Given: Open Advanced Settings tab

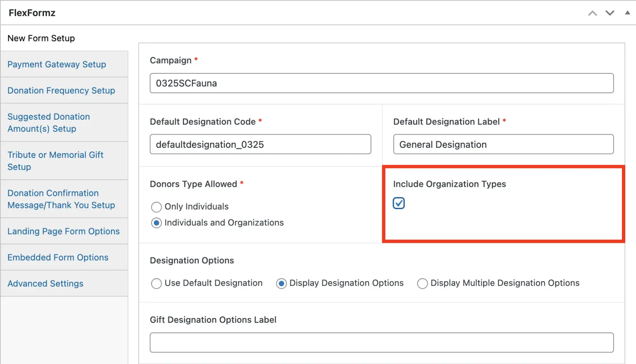Looking at the screenshot, I should (x=46, y=283).
